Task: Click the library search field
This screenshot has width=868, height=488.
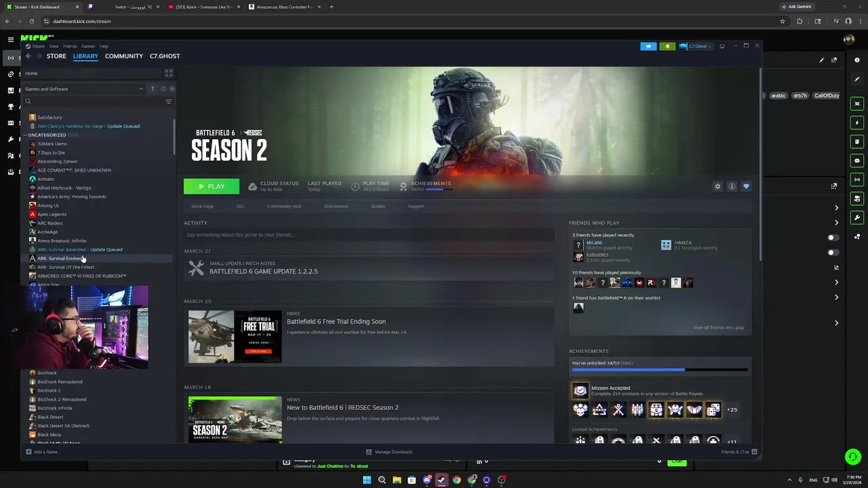Action: [94, 102]
